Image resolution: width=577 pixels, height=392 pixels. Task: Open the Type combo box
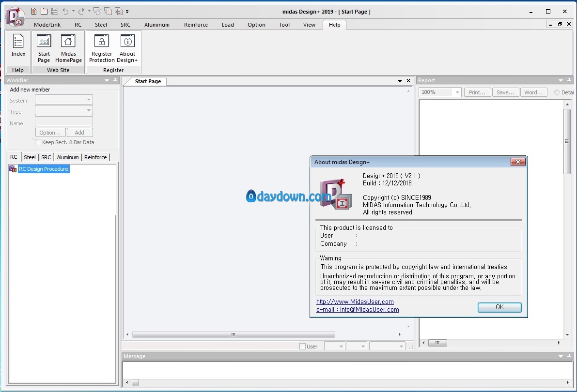tap(63, 110)
